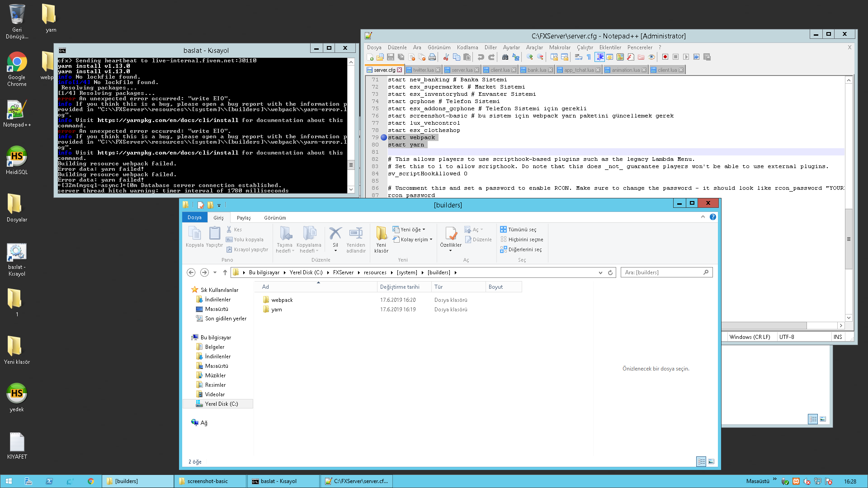Toggle show all characters paragraph icon
Viewport: 868px width, 488px height.
point(589,57)
